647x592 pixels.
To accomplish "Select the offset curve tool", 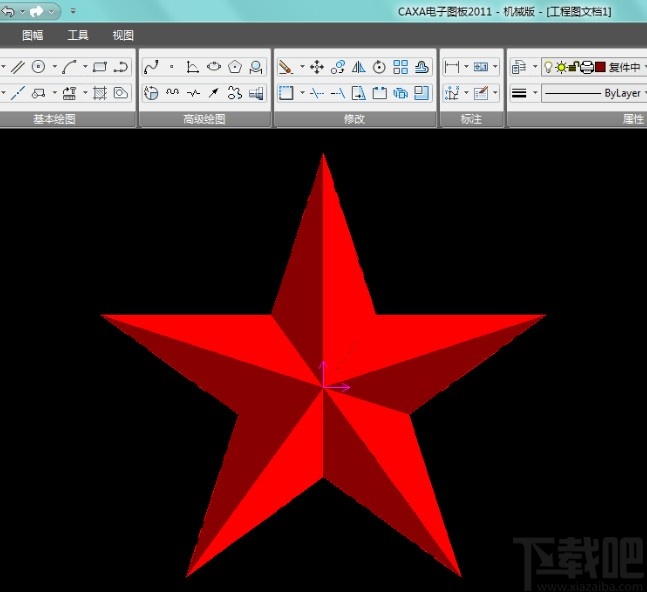I will click(421, 67).
